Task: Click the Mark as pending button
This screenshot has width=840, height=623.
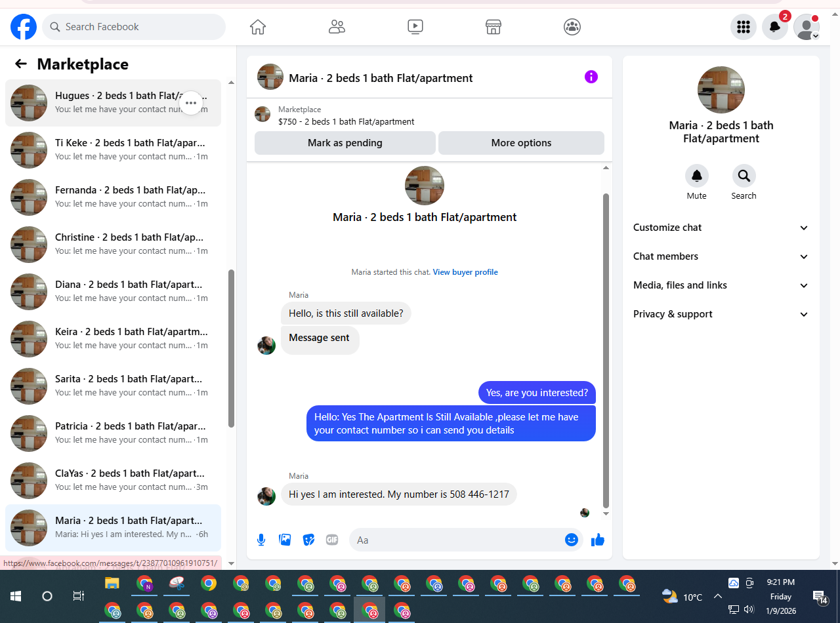Action: tap(345, 143)
